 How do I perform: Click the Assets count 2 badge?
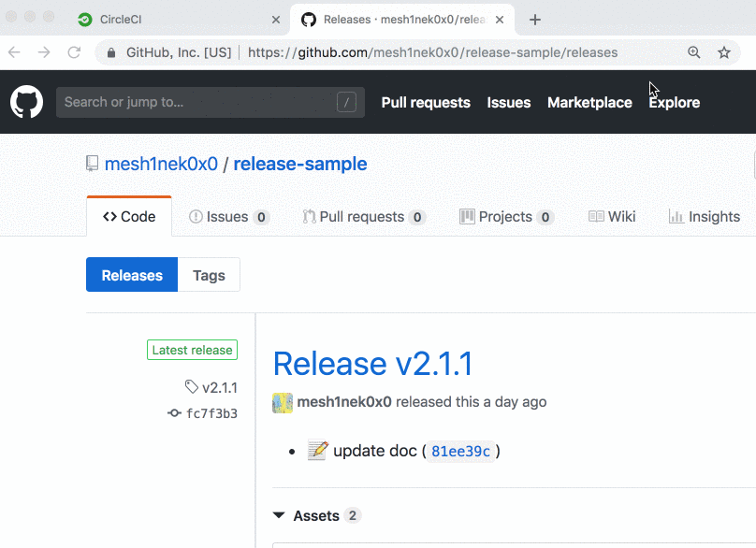click(353, 515)
